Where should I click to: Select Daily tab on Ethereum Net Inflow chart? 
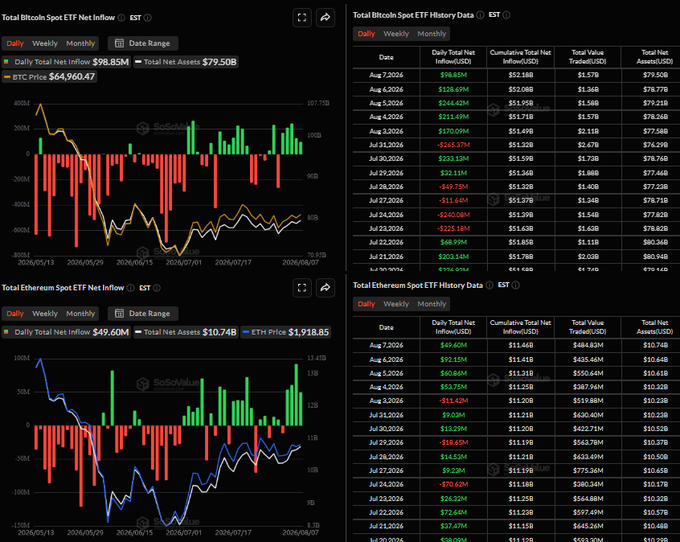point(15,313)
